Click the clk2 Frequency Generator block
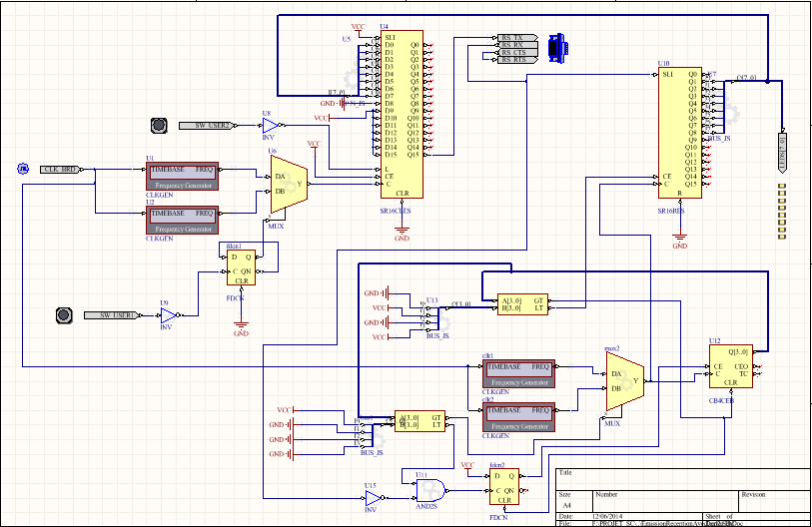812x527 pixels. tap(518, 416)
